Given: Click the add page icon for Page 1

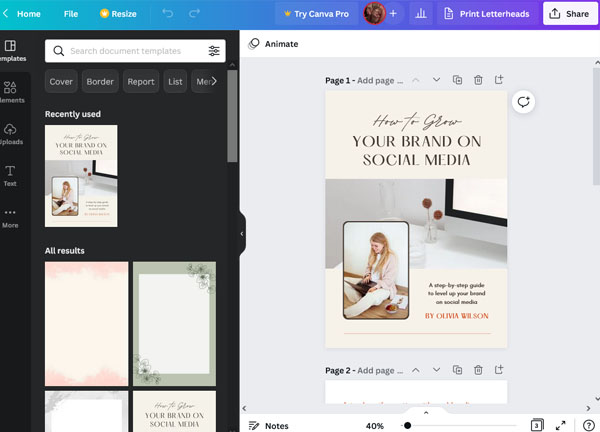Looking at the screenshot, I should click(x=499, y=80).
